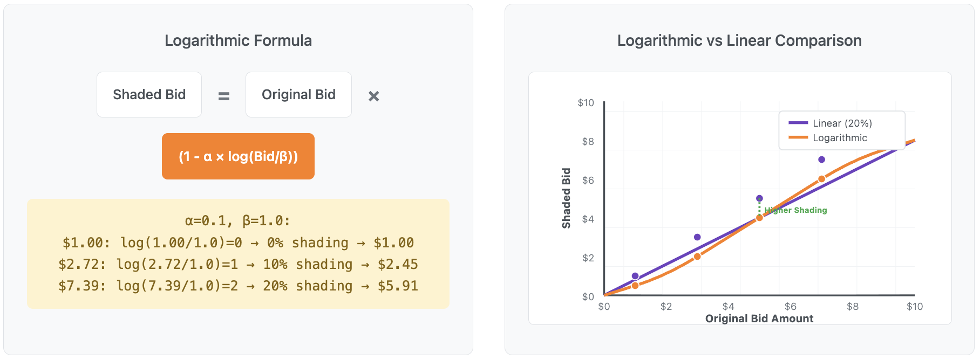980x360 pixels.
Task: Click the purple data point at $1
Action: [635, 276]
